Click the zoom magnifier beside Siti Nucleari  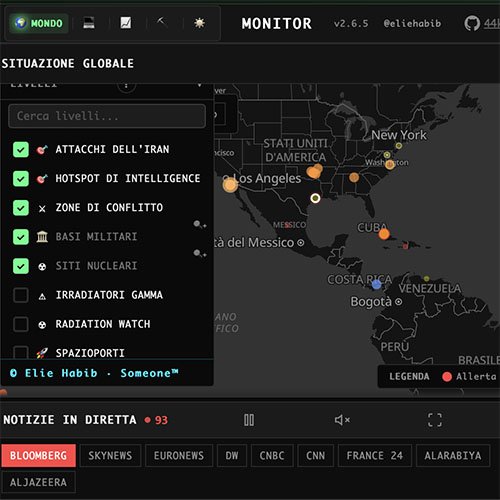(199, 253)
